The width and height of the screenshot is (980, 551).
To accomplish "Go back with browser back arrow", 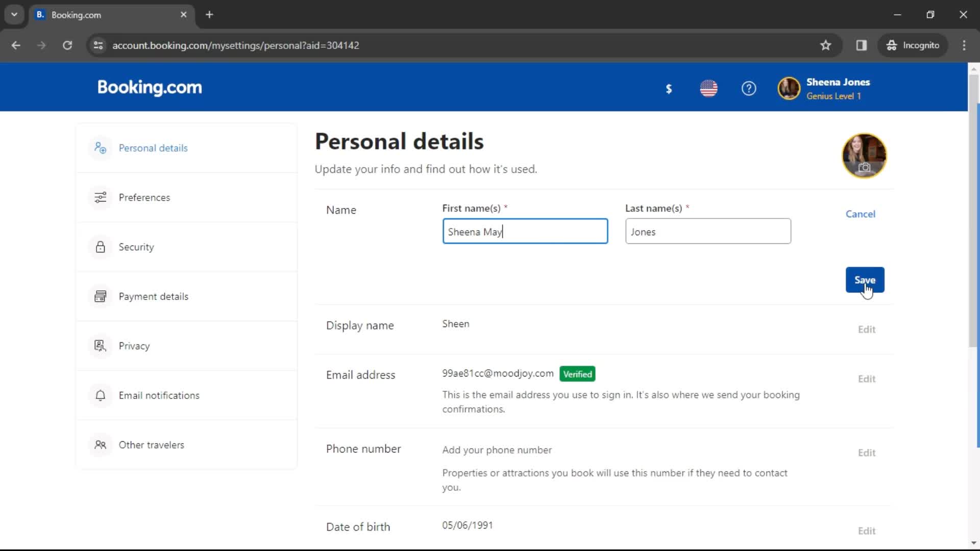I will tap(16, 45).
